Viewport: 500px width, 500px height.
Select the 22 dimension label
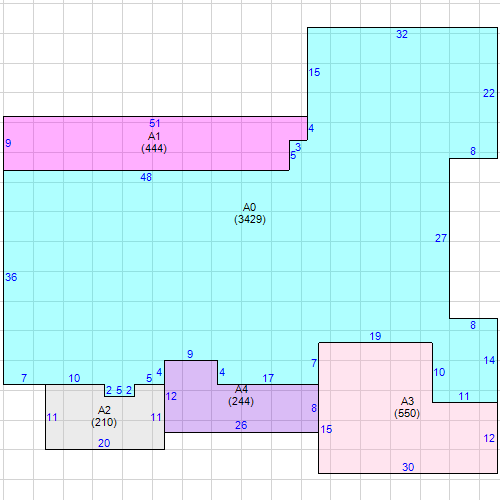pyautogui.click(x=489, y=93)
